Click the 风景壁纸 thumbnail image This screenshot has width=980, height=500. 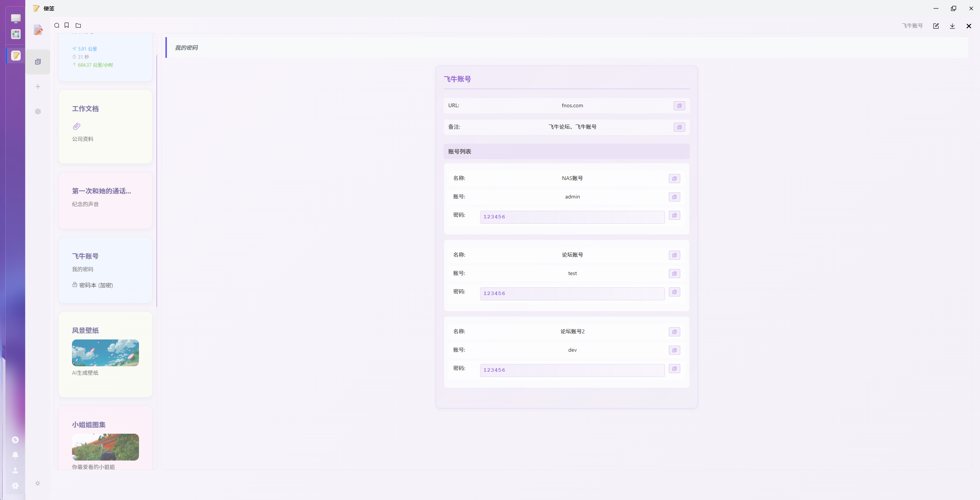(x=105, y=352)
